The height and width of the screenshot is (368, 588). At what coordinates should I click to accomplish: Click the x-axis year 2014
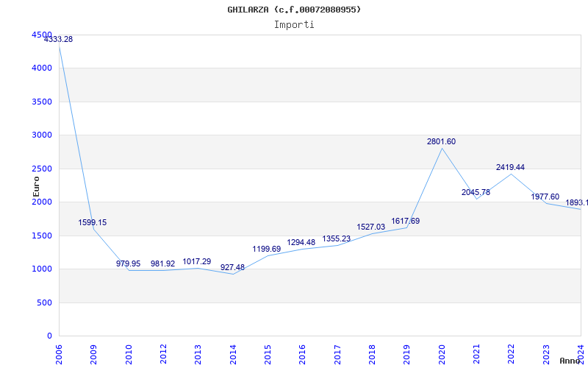point(233,354)
